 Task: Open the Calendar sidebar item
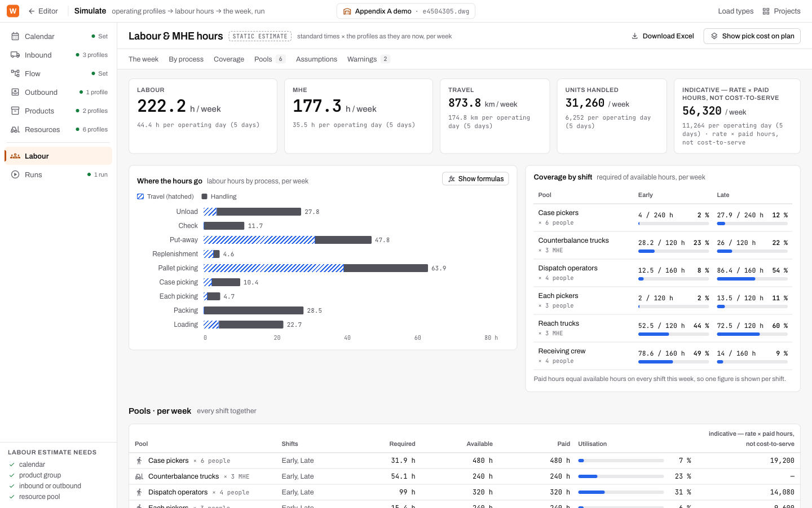59,36
